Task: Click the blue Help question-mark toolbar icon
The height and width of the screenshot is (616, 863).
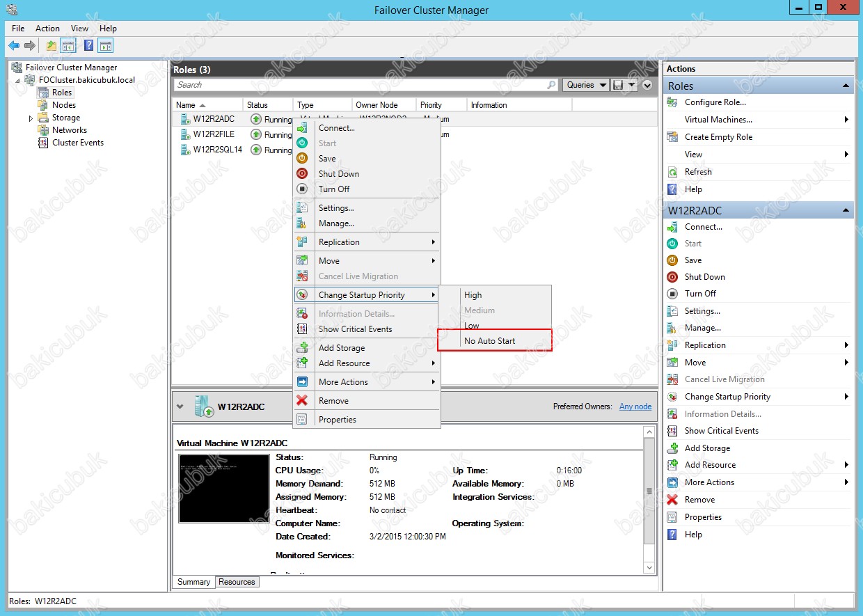Action: 88,46
